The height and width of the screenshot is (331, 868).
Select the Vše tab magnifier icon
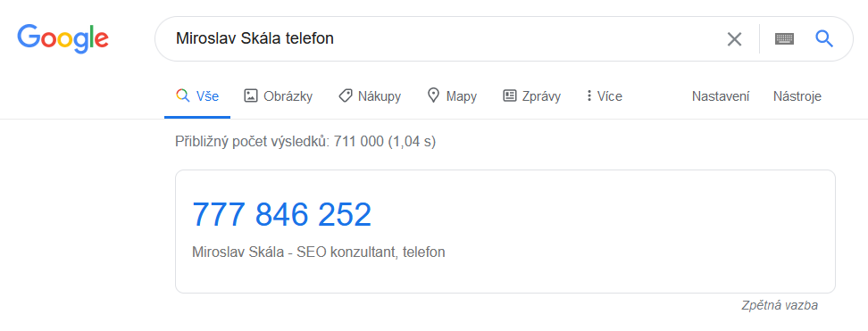click(x=182, y=95)
